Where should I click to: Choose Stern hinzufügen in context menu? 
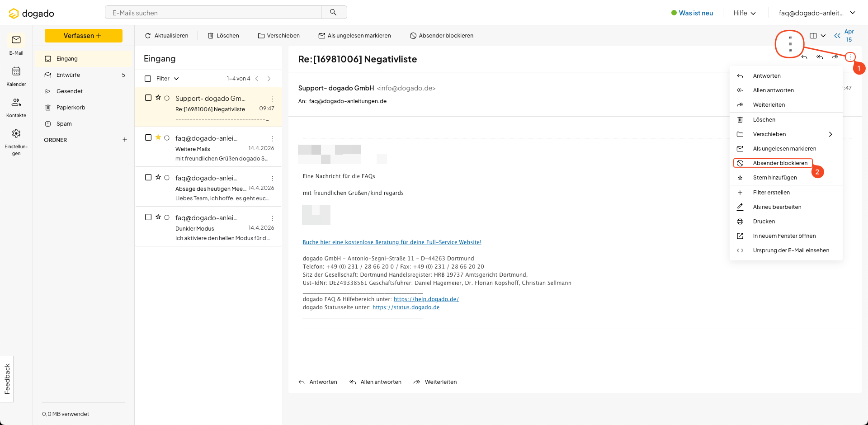786,178
